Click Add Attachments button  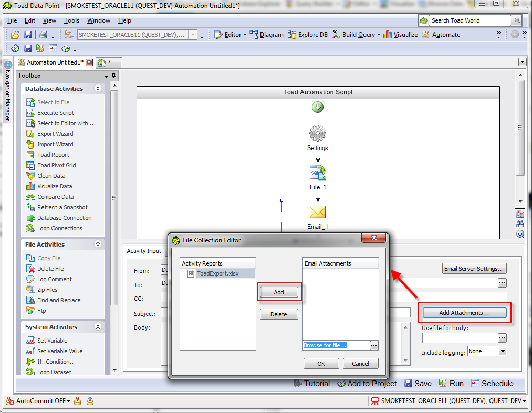[x=464, y=313]
